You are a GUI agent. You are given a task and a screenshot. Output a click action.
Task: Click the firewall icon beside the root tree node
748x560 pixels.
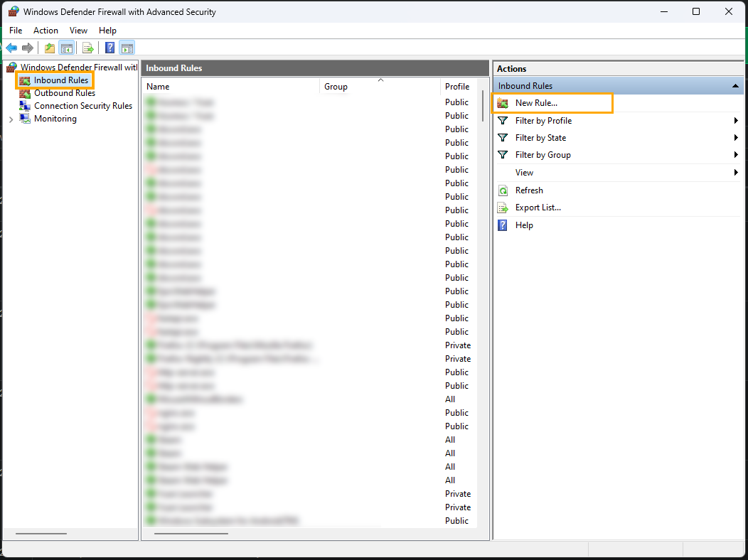(x=12, y=68)
